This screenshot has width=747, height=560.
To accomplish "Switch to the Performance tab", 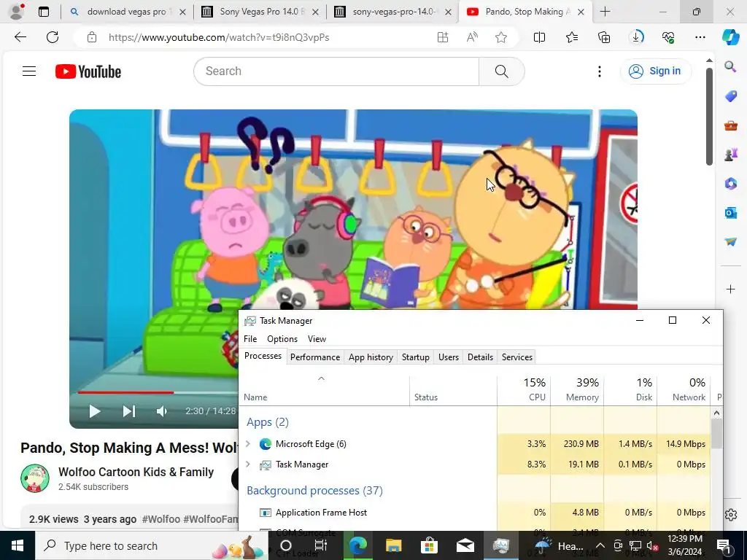I will (x=315, y=357).
